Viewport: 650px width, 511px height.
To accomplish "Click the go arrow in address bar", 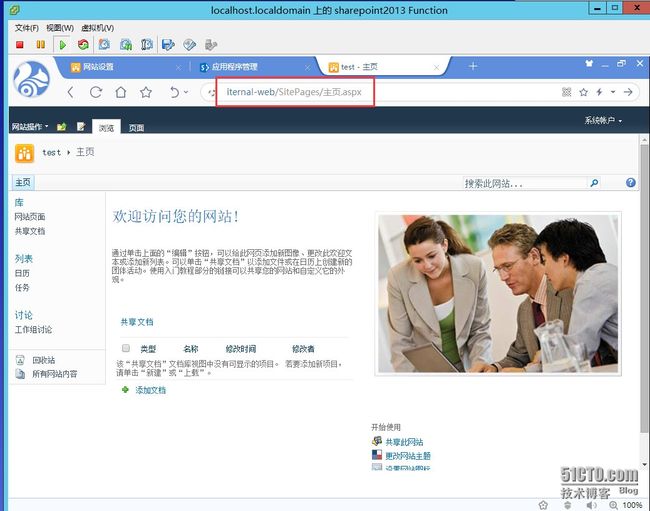I will 628,92.
